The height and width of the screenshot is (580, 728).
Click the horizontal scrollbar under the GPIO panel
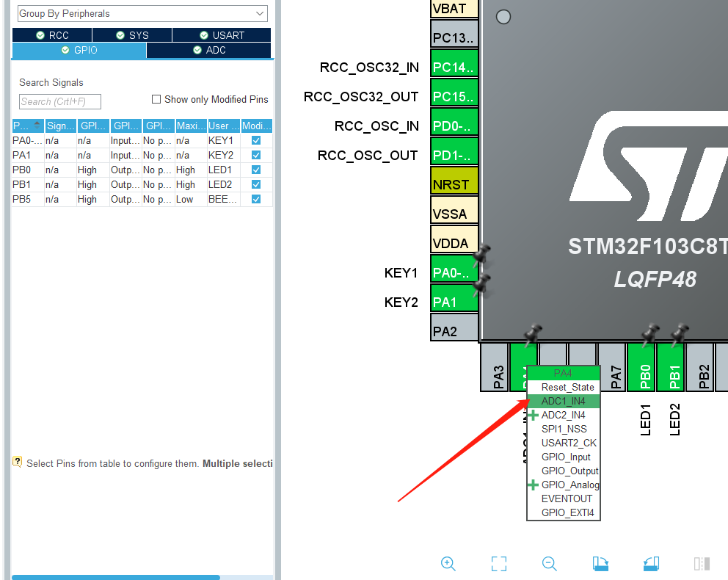116,577
